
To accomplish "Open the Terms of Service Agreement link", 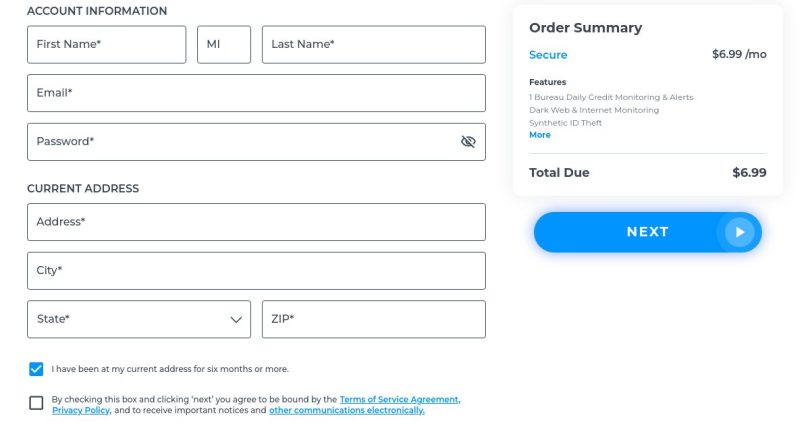I will (399, 399).
